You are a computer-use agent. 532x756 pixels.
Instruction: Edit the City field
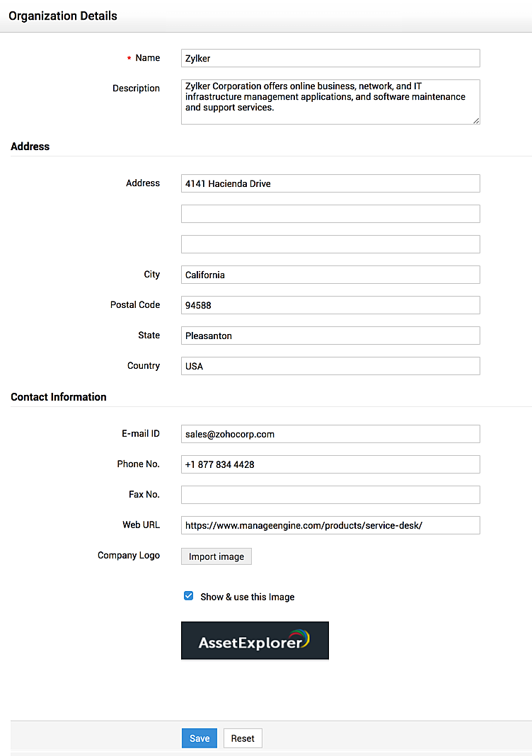[x=330, y=275]
